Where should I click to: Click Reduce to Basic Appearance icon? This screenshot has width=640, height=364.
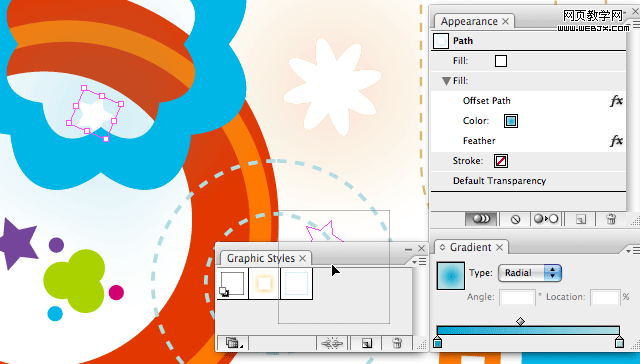click(x=546, y=219)
